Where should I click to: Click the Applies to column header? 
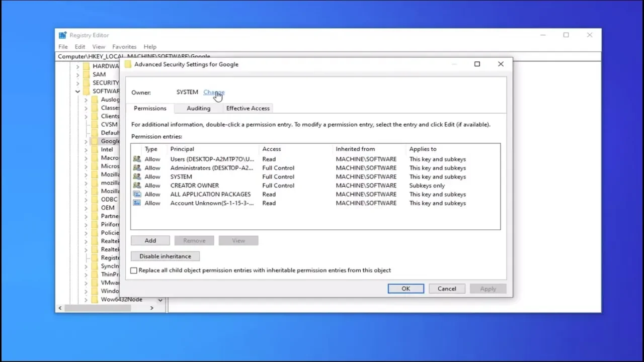pyautogui.click(x=423, y=149)
